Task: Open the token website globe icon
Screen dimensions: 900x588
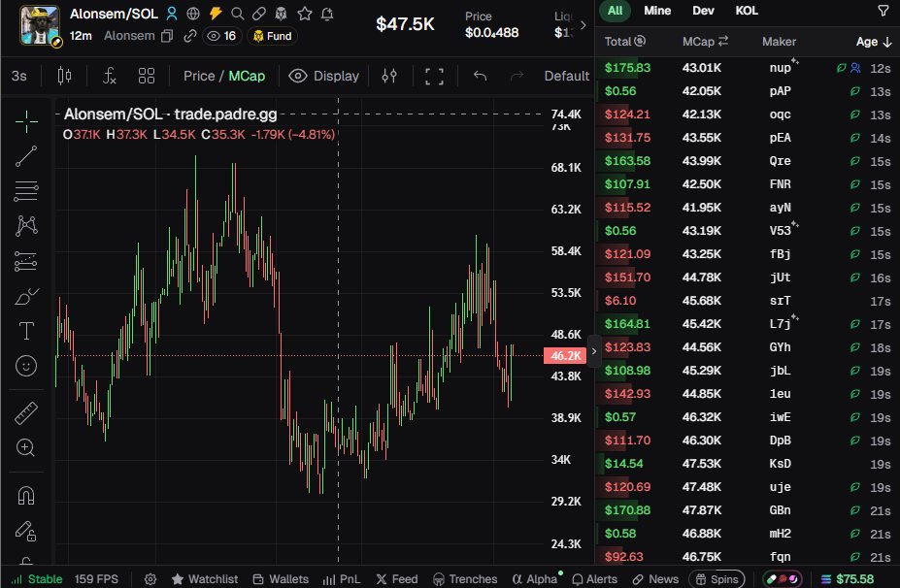Action: [193, 14]
